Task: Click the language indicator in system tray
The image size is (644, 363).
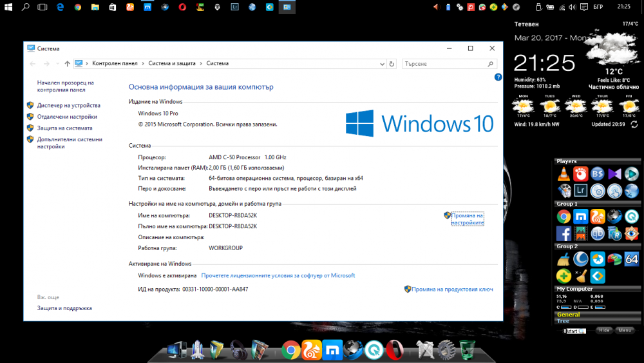Action: coord(598,6)
